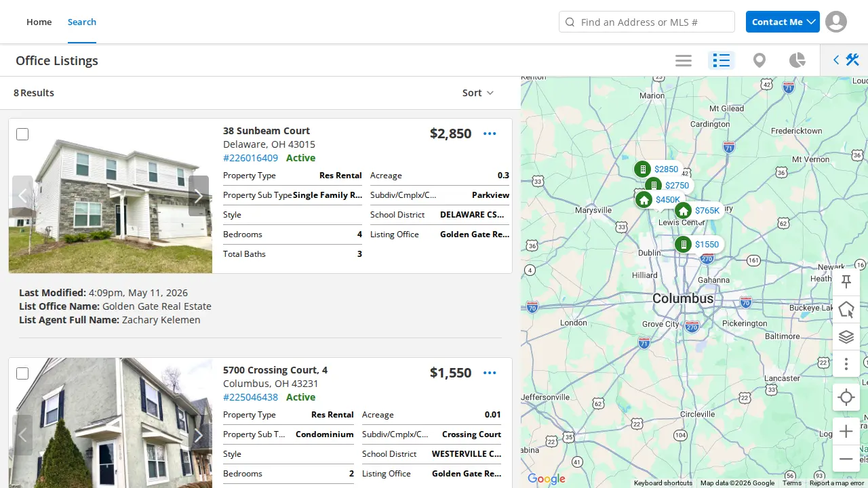Show previous photo of 5700 Crossing Court
Image resolution: width=868 pixels, height=488 pixels.
[22, 435]
